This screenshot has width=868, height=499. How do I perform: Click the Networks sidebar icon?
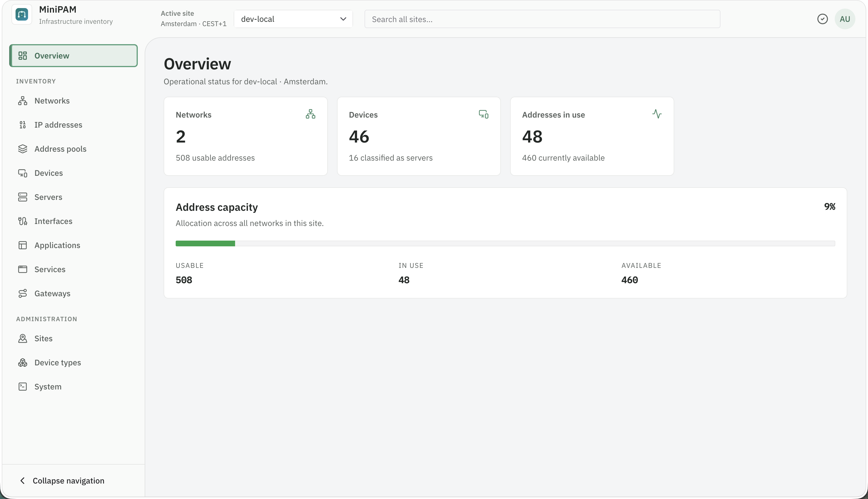[x=23, y=101]
